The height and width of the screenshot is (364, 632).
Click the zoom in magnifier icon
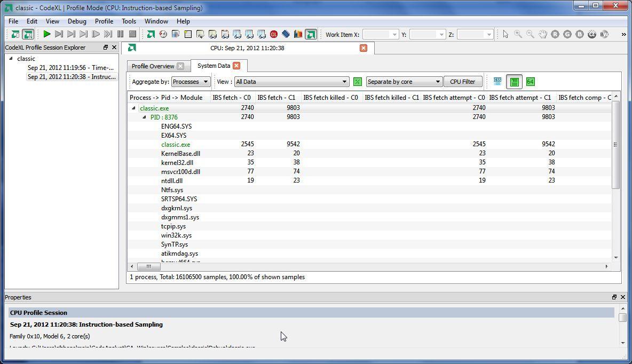click(x=518, y=34)
